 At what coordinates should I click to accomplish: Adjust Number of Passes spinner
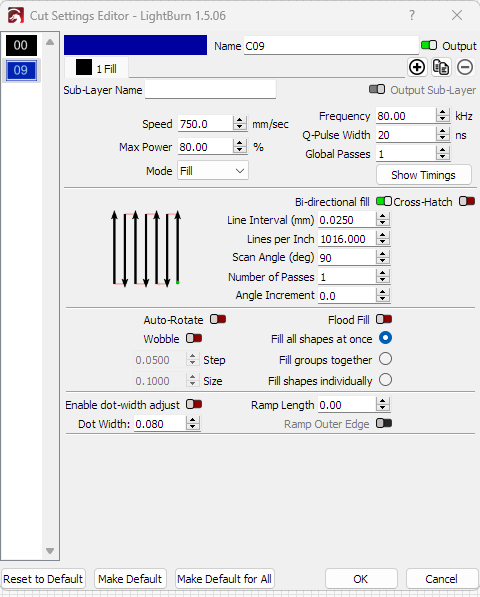383,276
